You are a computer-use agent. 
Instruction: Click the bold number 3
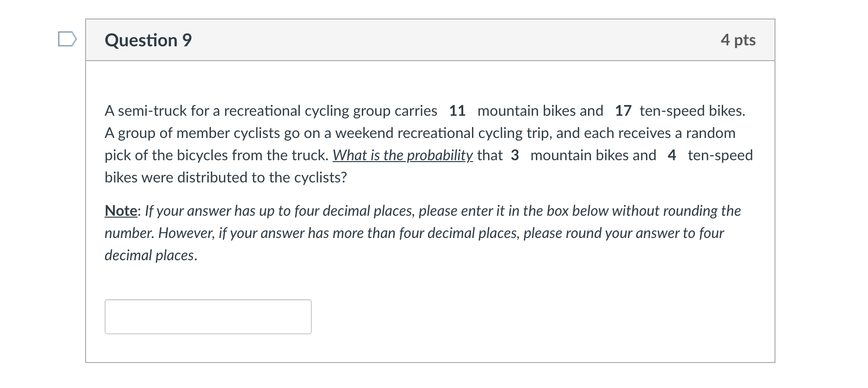[x=515, y=156]
